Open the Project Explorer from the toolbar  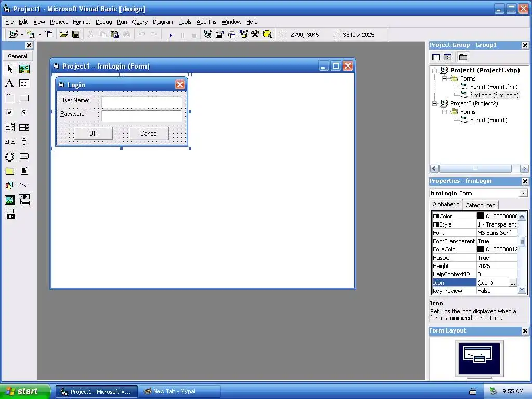pyautogui.click(x=208, y=34)
